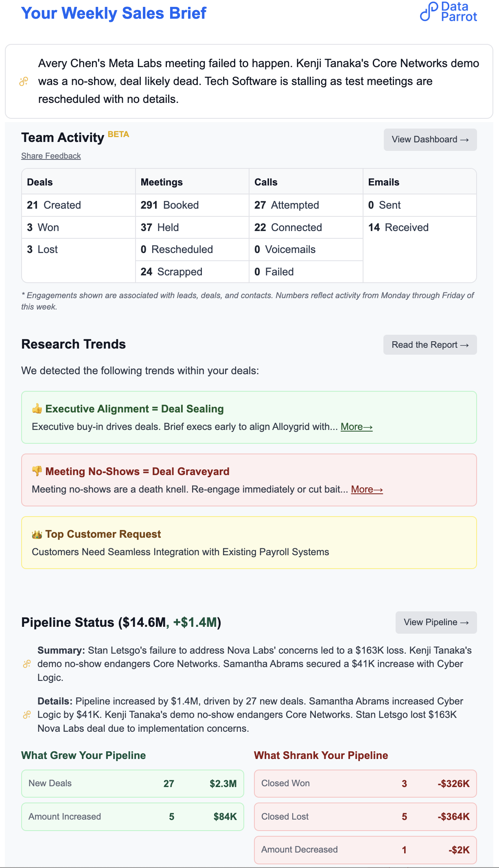The image size is (499, 868).
Task: Click the crown icon on Top Customer Request
Action: point(37,534)
